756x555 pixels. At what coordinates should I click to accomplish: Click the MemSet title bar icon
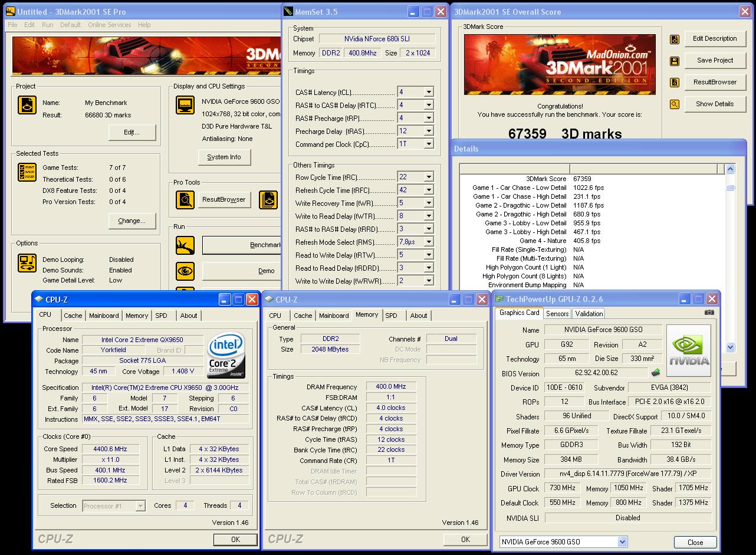click(x=288, y=11)
